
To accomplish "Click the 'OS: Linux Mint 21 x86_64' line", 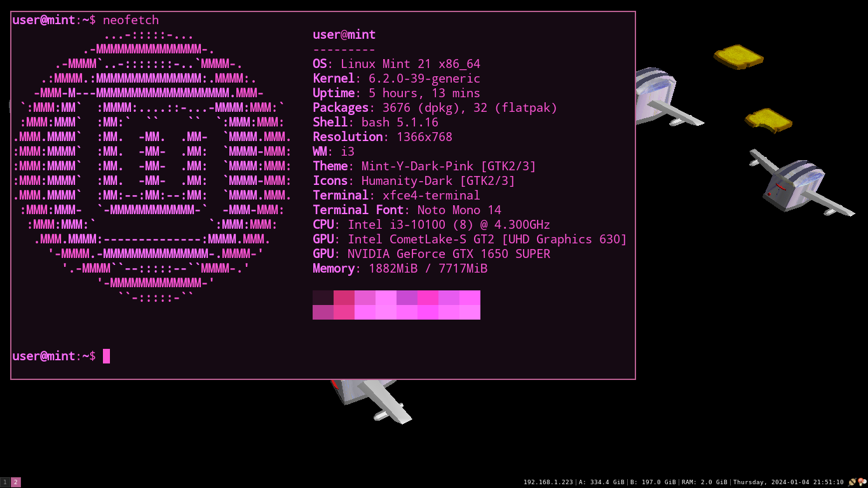I will point(397,64).
